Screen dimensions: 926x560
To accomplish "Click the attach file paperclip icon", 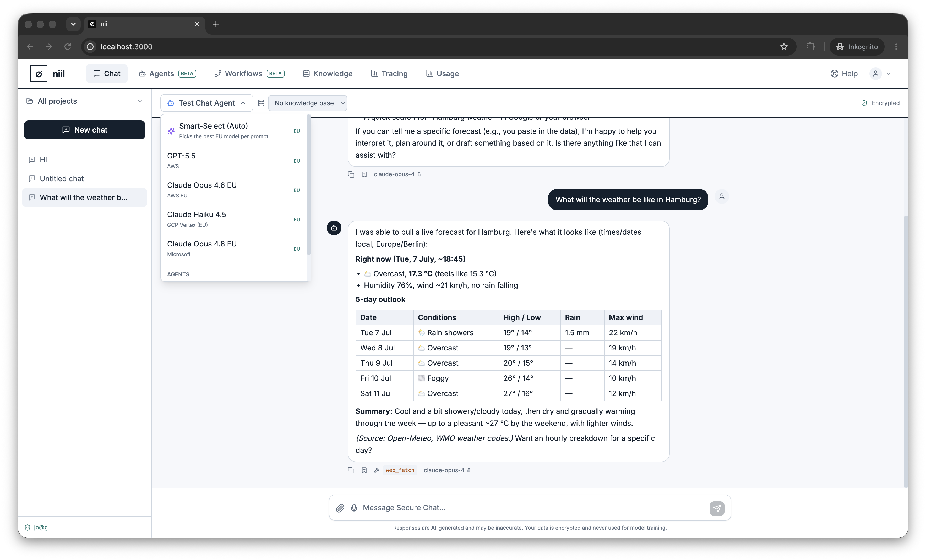I will click(x=340, y=508).
